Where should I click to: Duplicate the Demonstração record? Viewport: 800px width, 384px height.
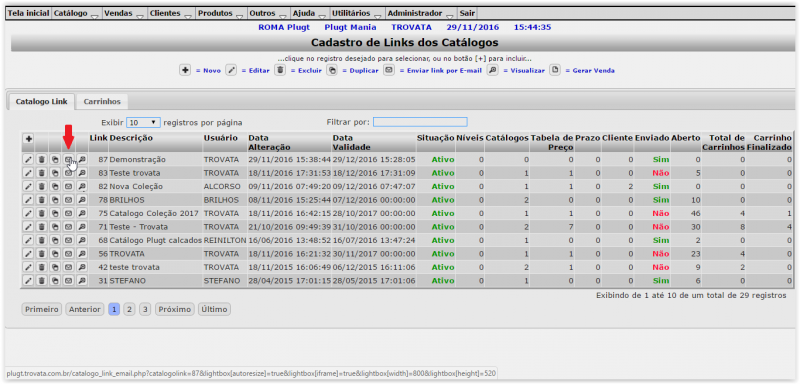pos(55,160)
